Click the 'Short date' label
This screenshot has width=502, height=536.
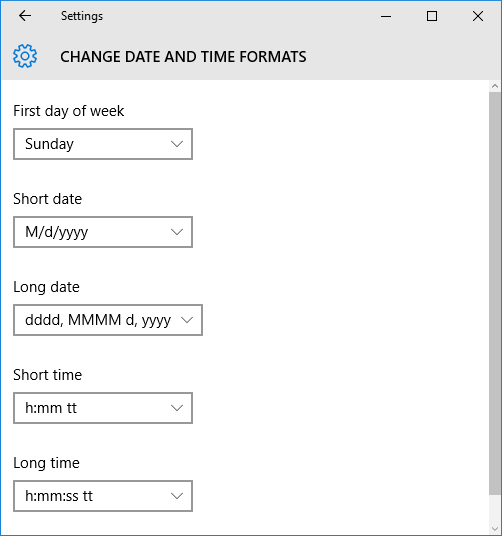click(x=48, y=199)
